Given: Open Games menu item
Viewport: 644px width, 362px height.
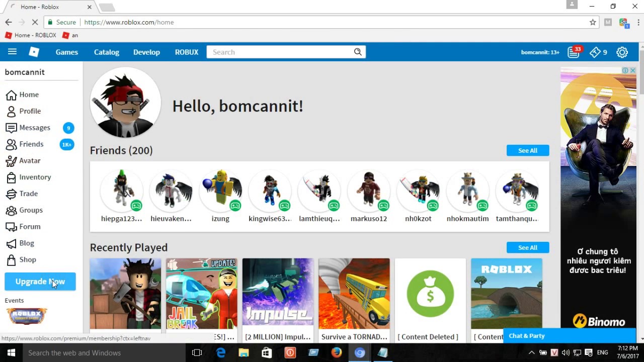Looking at the screenshot, I should pyautogui.click(x=67, y=52).
